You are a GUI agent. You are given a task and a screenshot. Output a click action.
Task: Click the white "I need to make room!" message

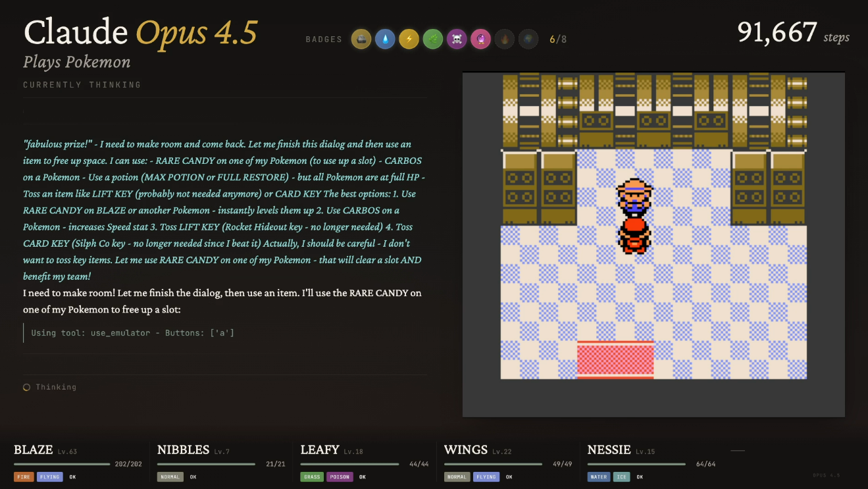pyautogui.click(x=222, y=301)
